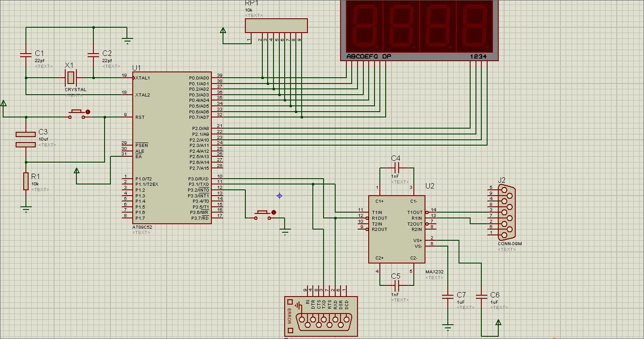Click power terminal arrow connected to EA pin
This screenshot has height=339, width=644.
click(x=76, y=171)
